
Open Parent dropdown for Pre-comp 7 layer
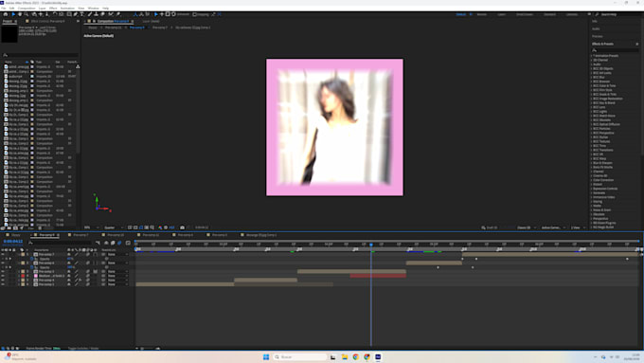(118, 254)
